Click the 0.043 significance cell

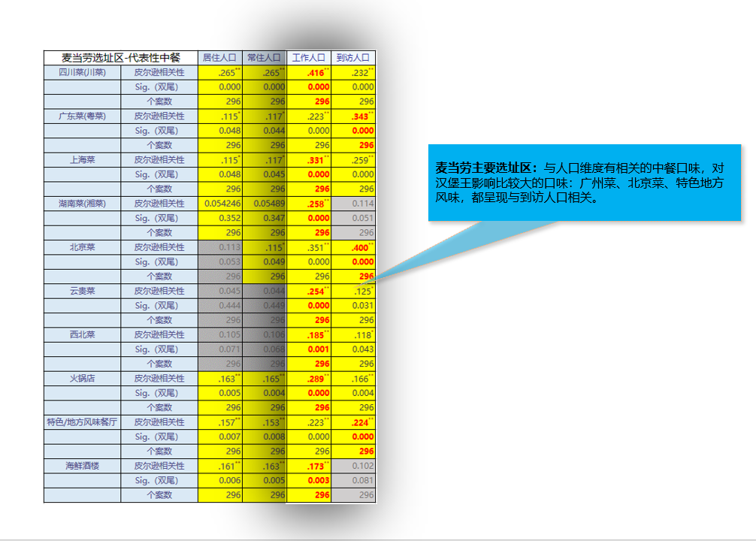pyautogui.click(x=353, y=349)
